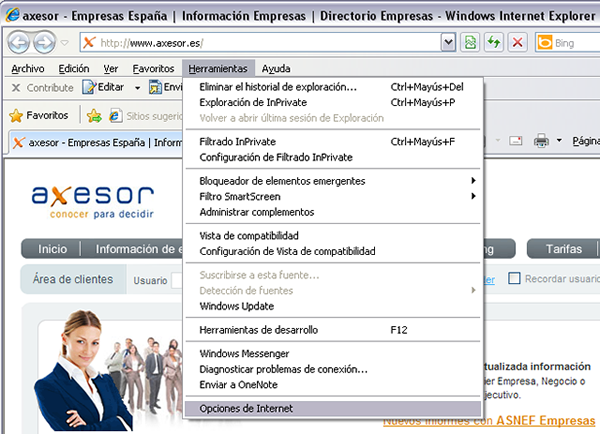Click the Bing search provider icon

tap(545, 42)
